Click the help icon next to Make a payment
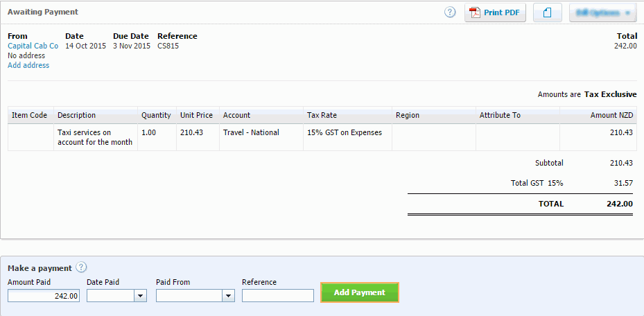 pos(81,267)
